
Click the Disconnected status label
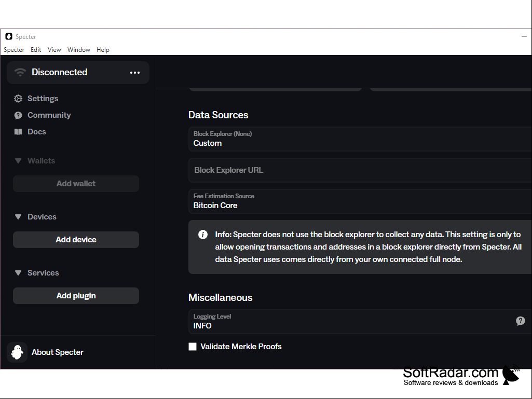59,72
